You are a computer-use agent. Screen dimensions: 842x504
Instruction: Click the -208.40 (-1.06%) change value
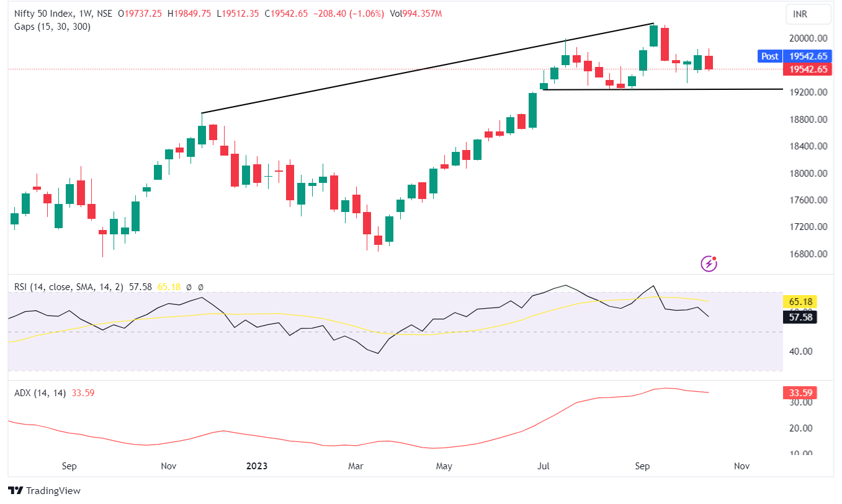[x=347, y=13]
